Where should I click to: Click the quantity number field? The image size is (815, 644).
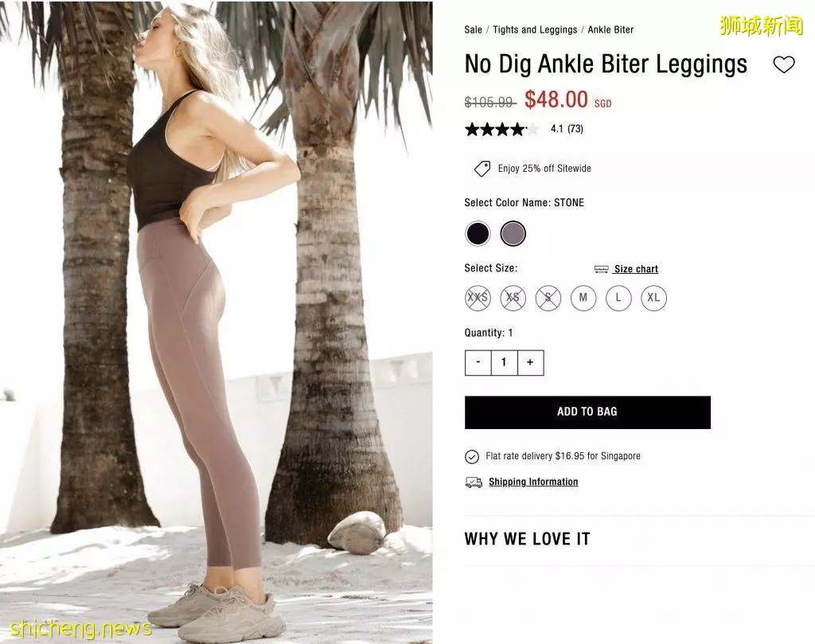pos(504,362)
